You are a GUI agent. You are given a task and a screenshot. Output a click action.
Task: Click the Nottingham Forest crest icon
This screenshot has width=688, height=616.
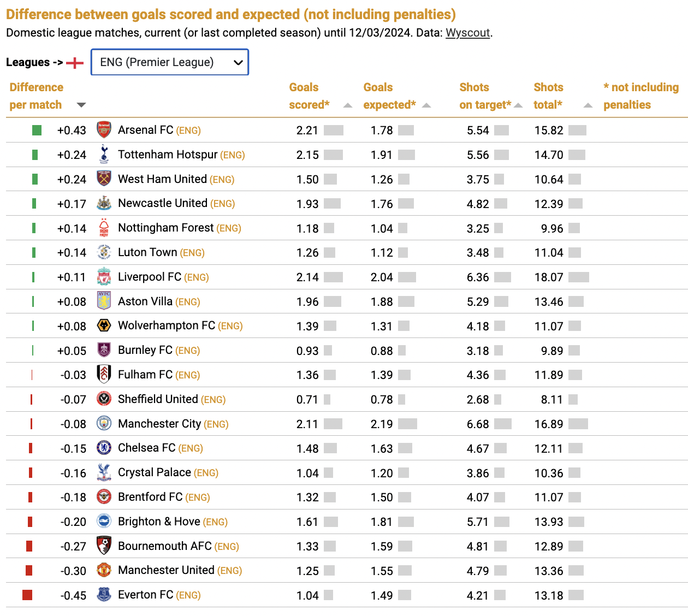(104, 228)
